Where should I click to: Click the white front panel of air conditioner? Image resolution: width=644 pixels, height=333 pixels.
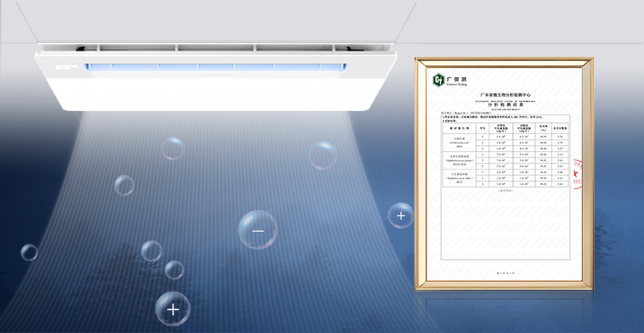[215, 92]
